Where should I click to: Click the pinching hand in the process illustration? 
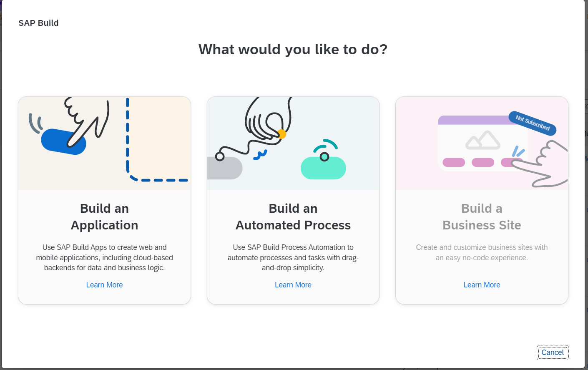[267, 119]
